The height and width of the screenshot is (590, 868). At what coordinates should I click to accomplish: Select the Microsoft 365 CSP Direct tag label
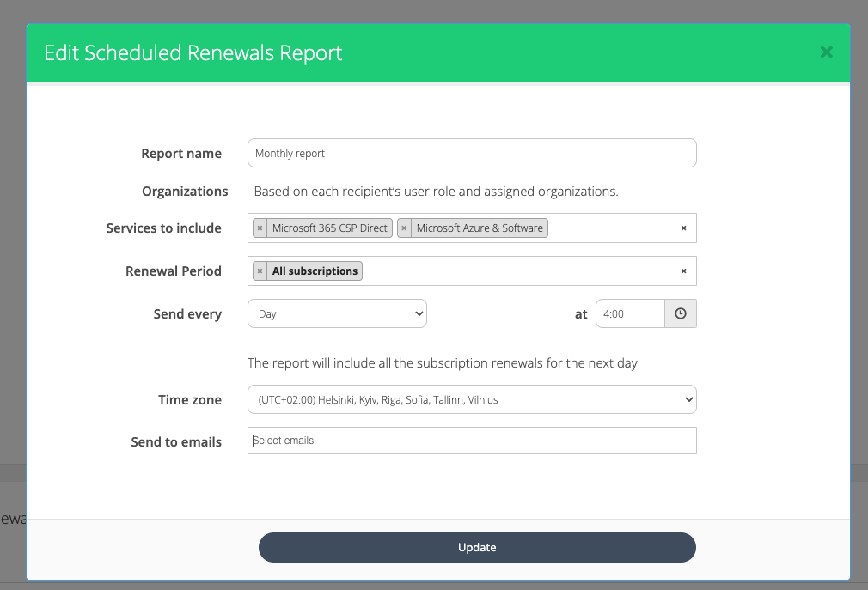tap(329, 228)
